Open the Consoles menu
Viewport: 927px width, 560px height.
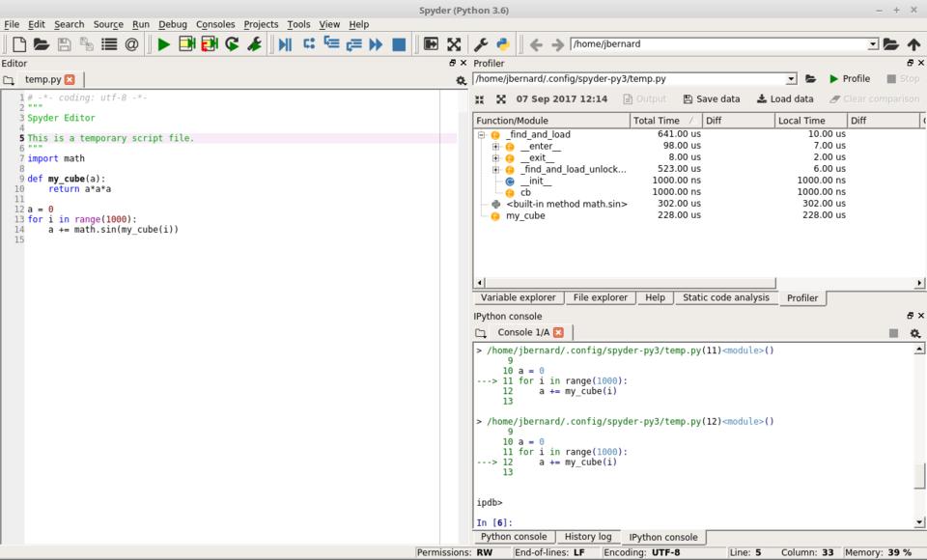pos(214,24)
